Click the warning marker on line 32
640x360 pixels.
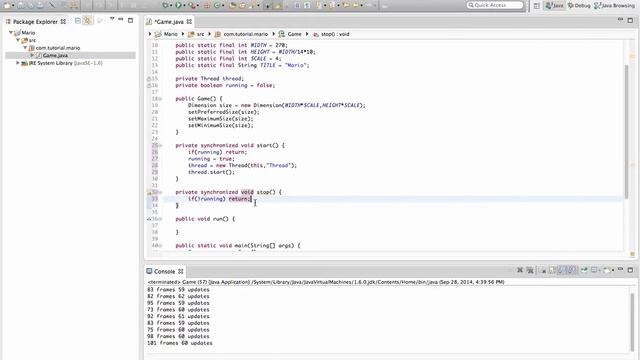[149, 192]
